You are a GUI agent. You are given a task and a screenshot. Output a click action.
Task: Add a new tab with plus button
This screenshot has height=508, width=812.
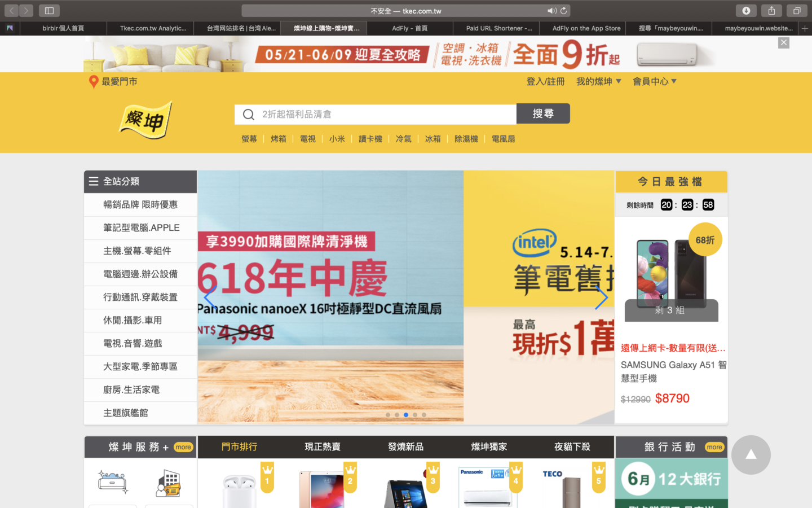(x=805, y=28)
